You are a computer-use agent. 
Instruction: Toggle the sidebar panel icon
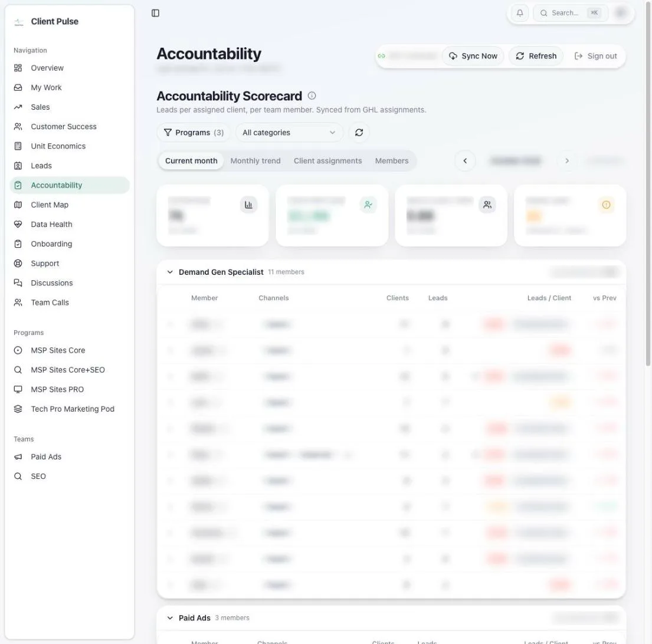tap(156, 14)
